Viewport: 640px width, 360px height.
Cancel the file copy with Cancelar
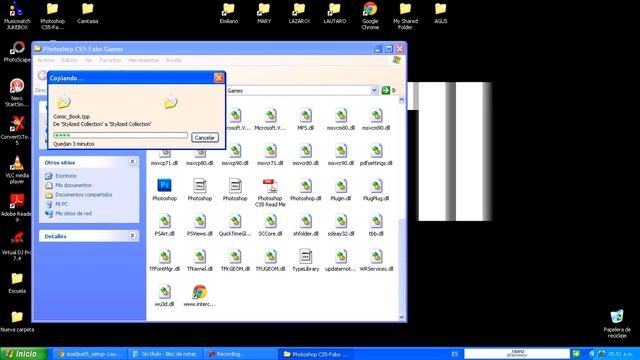point(204,138)
